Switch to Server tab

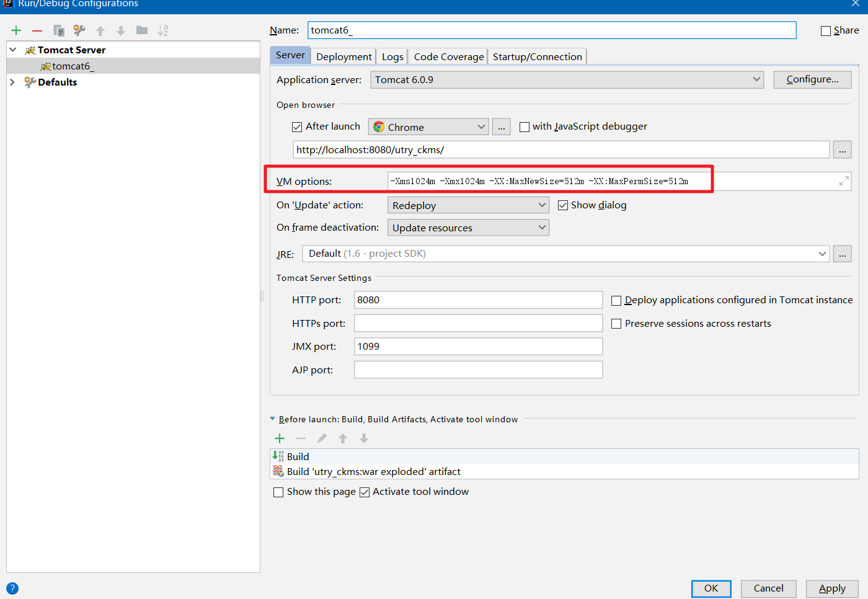290,55
